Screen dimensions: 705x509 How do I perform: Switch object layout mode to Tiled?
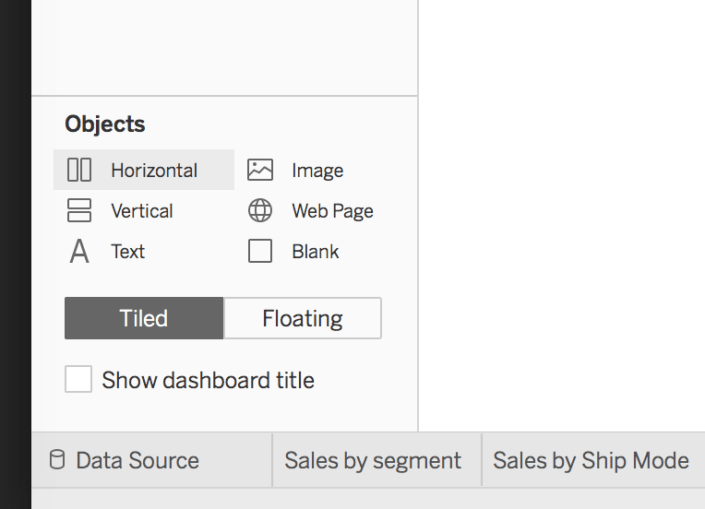144,318
